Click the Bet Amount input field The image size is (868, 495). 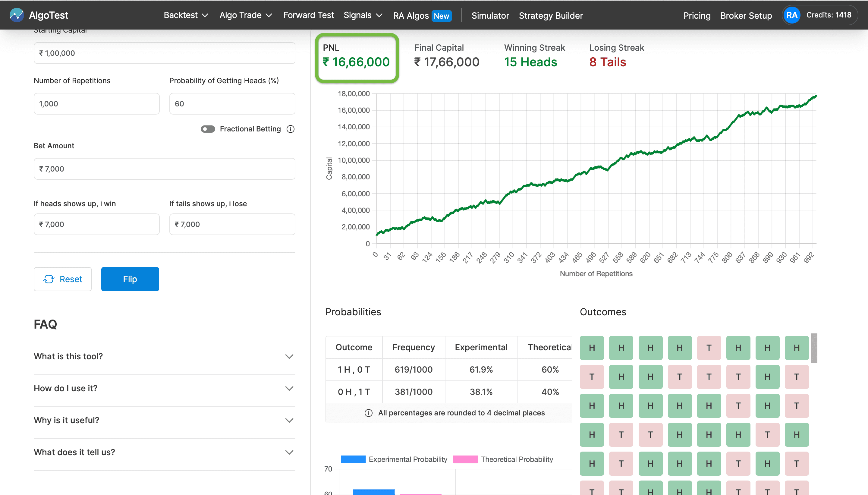(x=164, y=169)
